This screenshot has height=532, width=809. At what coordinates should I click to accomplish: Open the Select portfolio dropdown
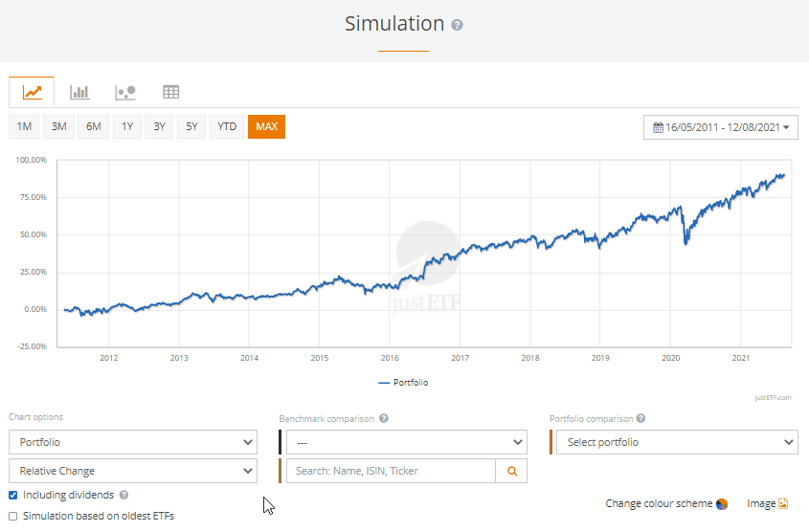(x=676, y=442)
